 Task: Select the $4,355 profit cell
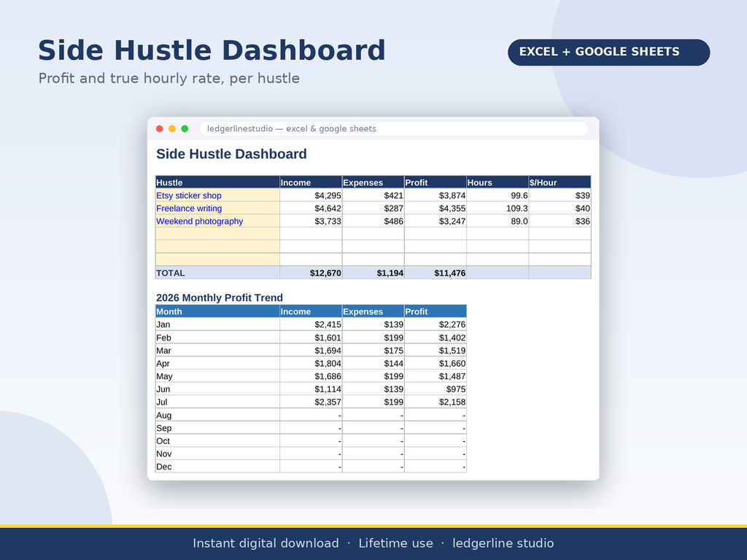[x=436, y=208]
